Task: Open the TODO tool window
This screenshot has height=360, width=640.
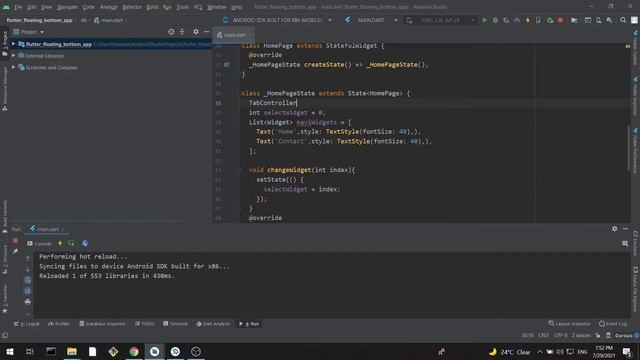Action: pyautogui.click(x=145, y=324)
